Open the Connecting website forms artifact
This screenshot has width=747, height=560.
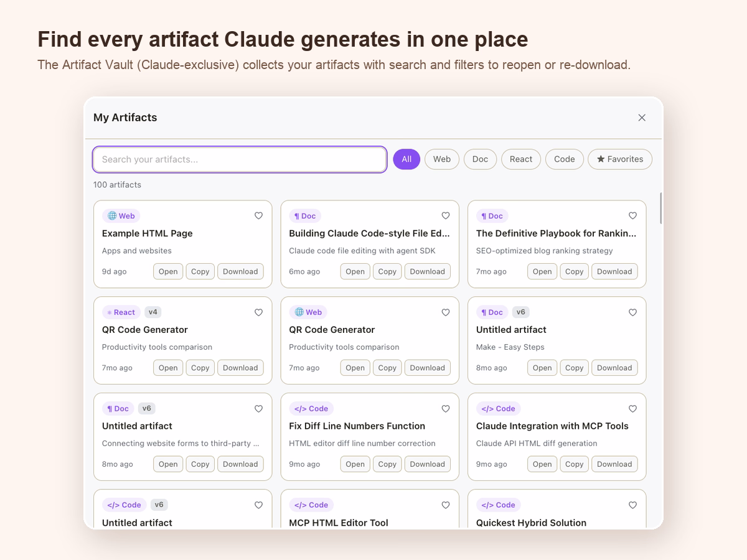(168, 464)
